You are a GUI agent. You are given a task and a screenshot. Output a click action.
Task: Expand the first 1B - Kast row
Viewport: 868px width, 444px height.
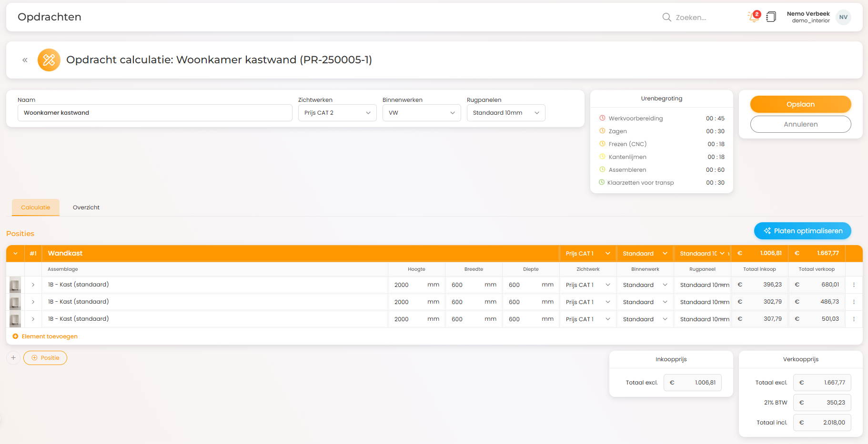[33, 285]
